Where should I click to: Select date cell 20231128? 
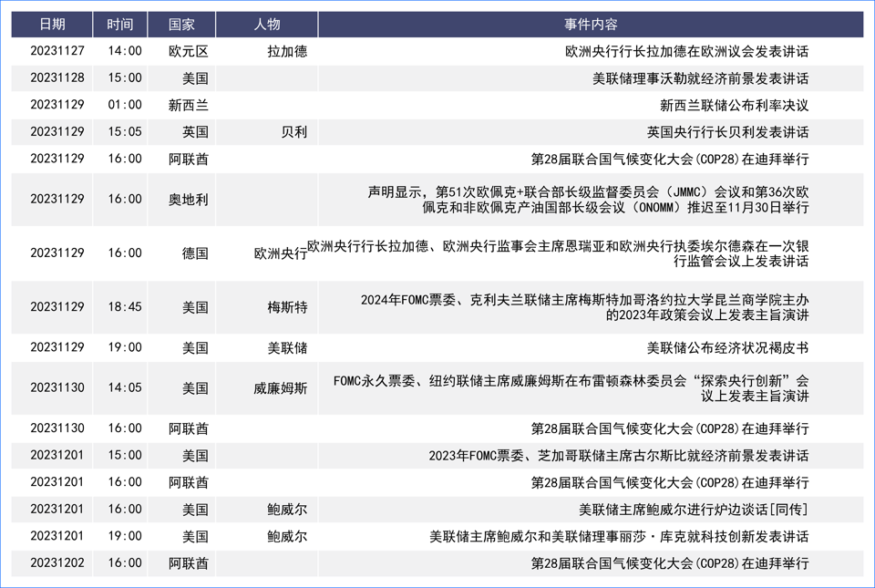point(57,78)
